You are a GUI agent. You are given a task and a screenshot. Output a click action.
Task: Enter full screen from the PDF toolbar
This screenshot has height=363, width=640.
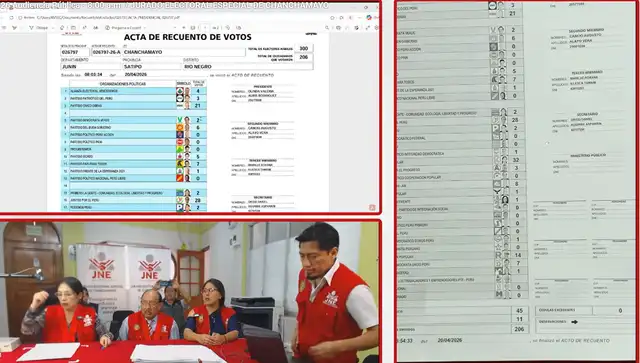pyautogui.click(x=367, y=28)
